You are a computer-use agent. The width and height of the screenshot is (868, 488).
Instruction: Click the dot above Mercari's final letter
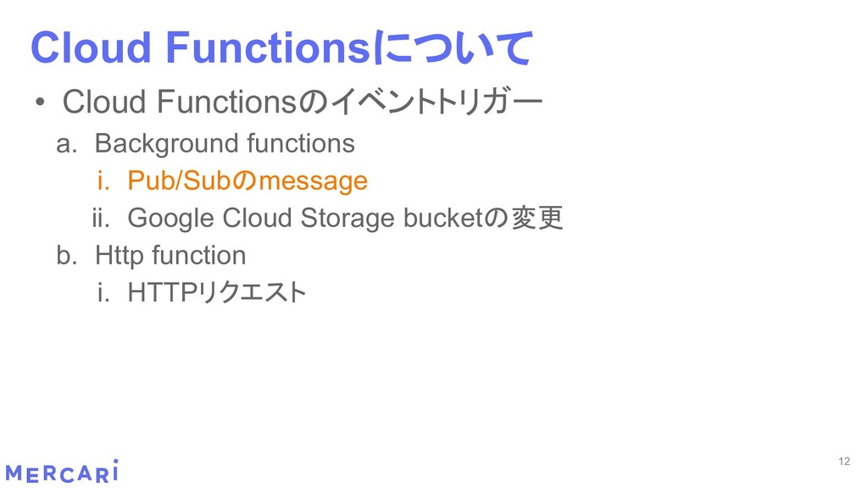[x=114, y=462]
